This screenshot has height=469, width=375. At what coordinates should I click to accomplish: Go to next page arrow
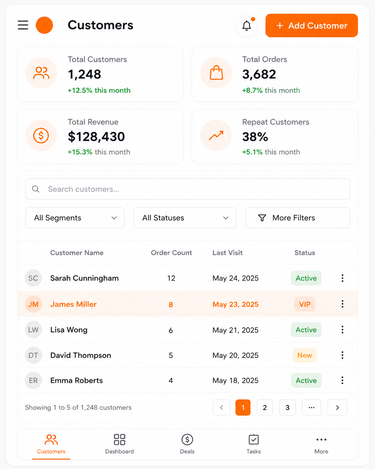coord(337,407)
